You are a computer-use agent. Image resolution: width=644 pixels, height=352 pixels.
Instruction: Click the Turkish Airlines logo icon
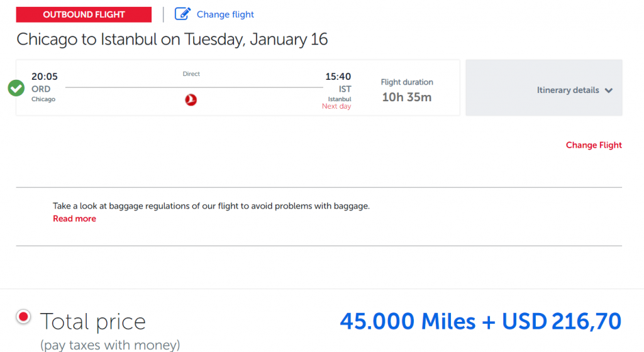[x=191, y=99]
